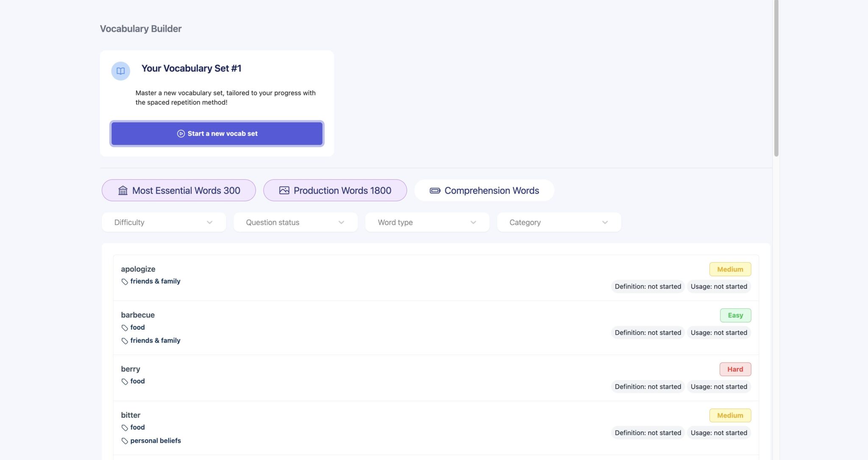Click the open book icon beside Vocabulary Set
The height and width of the screenshot is (460, 868).
(x=120, y=71)
